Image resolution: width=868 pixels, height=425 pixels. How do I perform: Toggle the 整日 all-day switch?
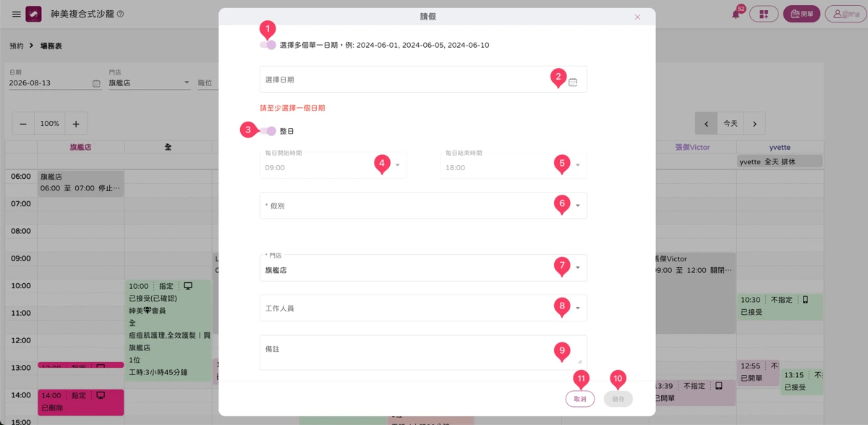coord(268,131)
